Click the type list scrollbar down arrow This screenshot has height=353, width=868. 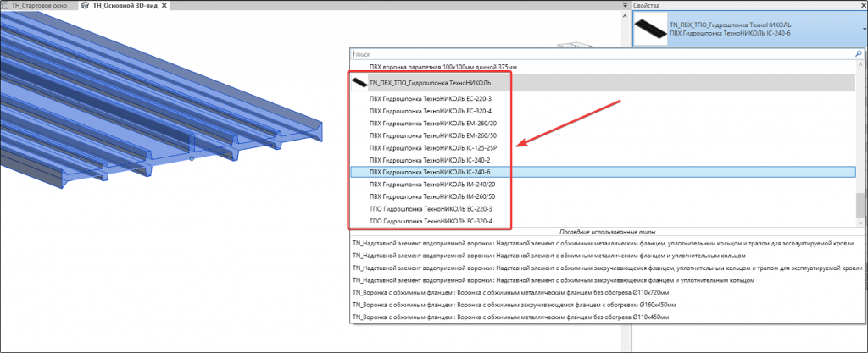[x=860, y=222]
